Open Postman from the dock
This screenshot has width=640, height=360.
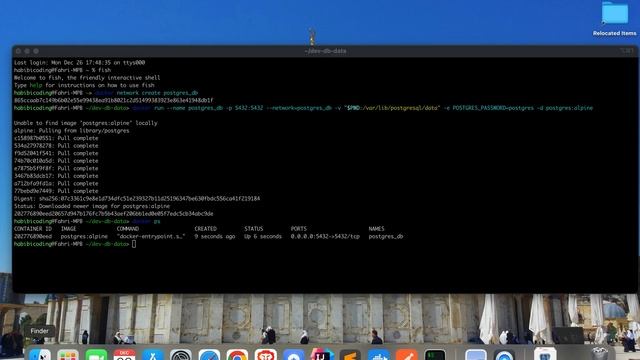(407, 355)
